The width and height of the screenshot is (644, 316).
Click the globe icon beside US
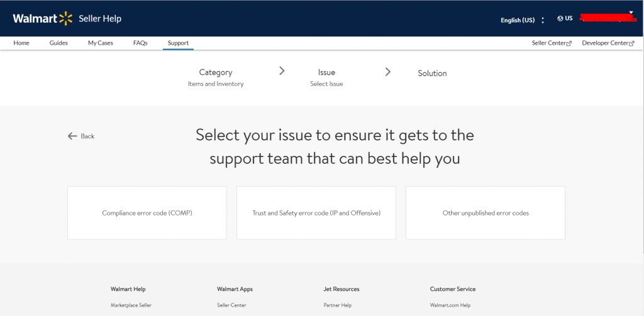(x=560, y=18)
